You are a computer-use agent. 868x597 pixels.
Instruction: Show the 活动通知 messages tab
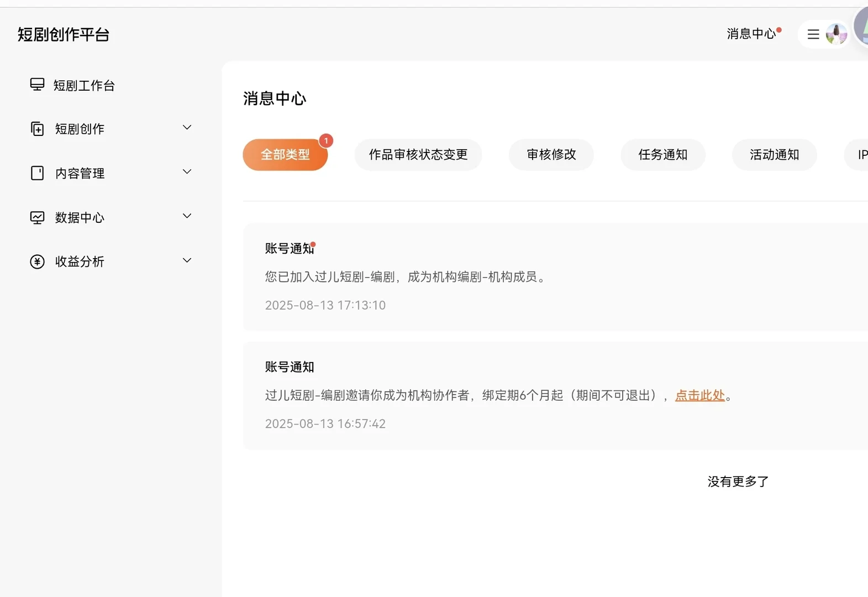775,155
